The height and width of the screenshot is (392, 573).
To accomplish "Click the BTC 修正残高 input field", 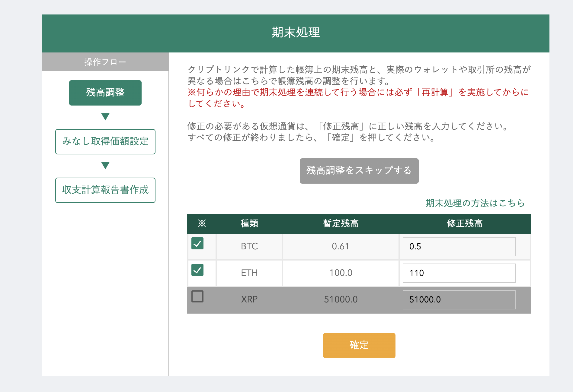I will pyautogui.click(x=459, y=247).
